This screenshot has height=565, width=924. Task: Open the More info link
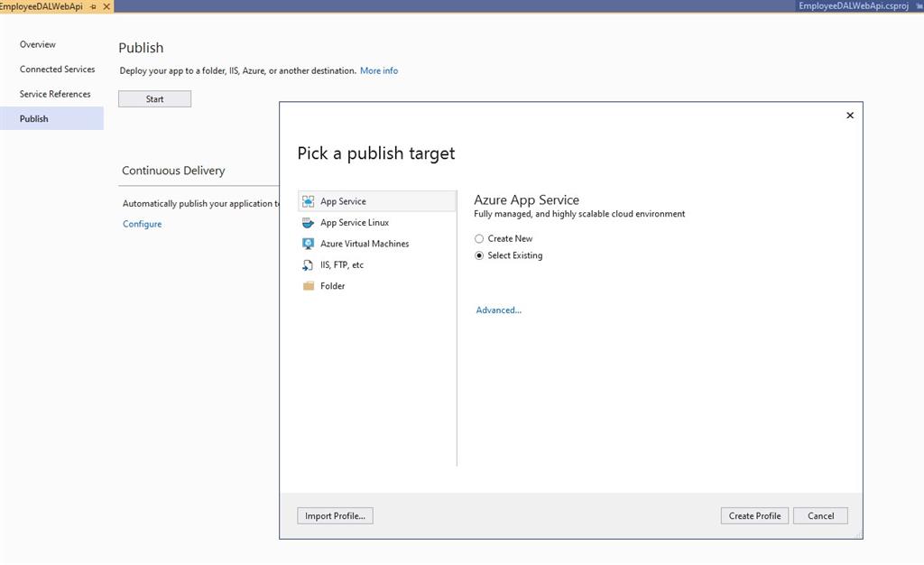379,70
